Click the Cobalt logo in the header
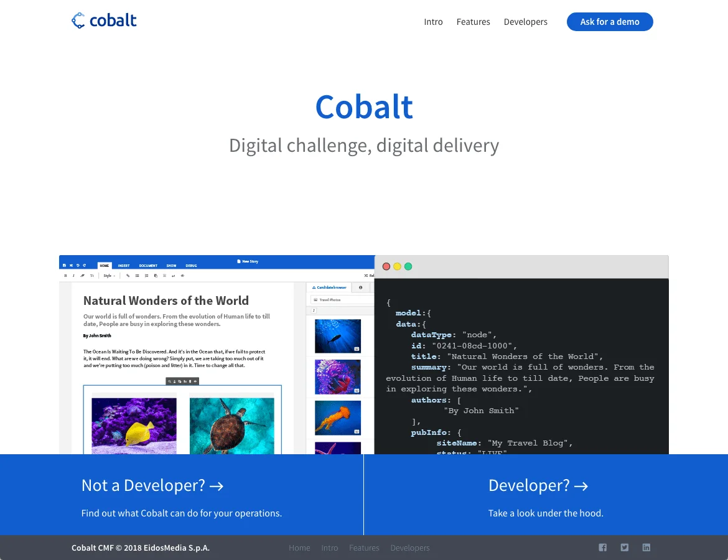 click(104, 21)
